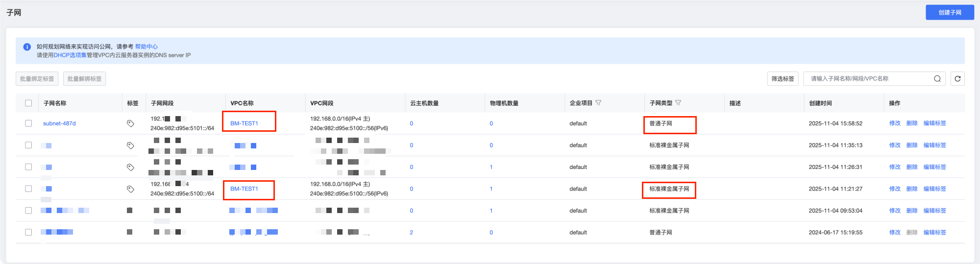
Task: Click tag icon in the 11:21:27 row
Action: (130, 189)
